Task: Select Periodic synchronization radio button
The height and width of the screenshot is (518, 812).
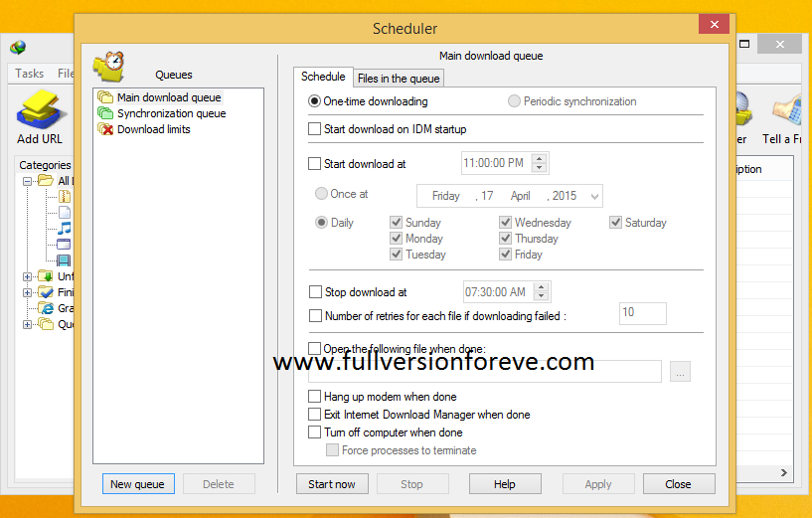Action: click(514, 101)
